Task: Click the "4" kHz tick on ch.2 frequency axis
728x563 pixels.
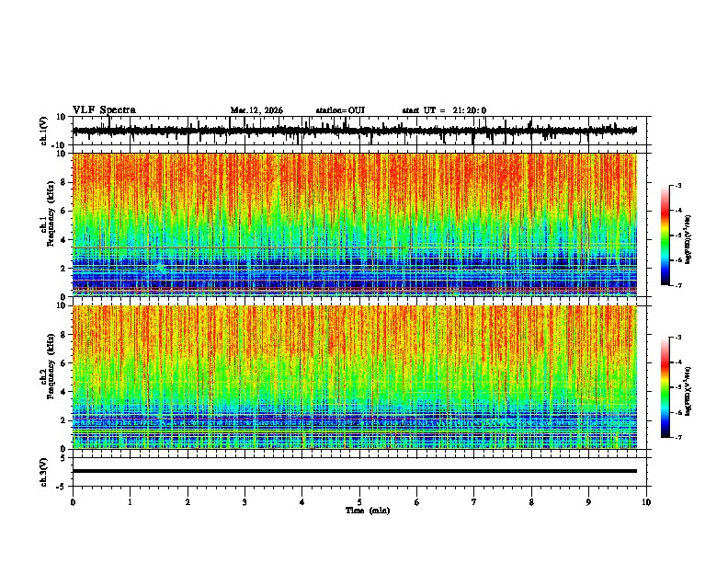Action: (x=63, y=392)
